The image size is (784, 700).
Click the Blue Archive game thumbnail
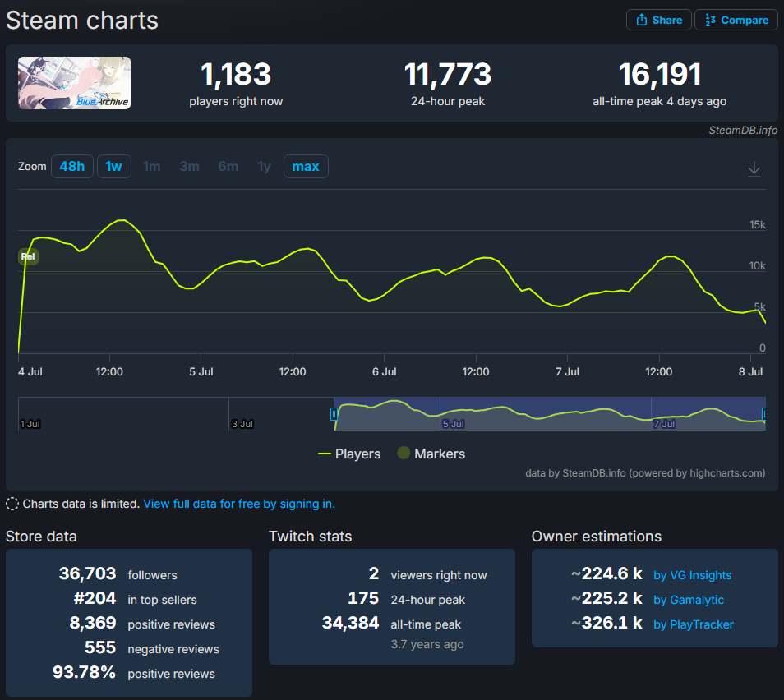tap(75, 83)
